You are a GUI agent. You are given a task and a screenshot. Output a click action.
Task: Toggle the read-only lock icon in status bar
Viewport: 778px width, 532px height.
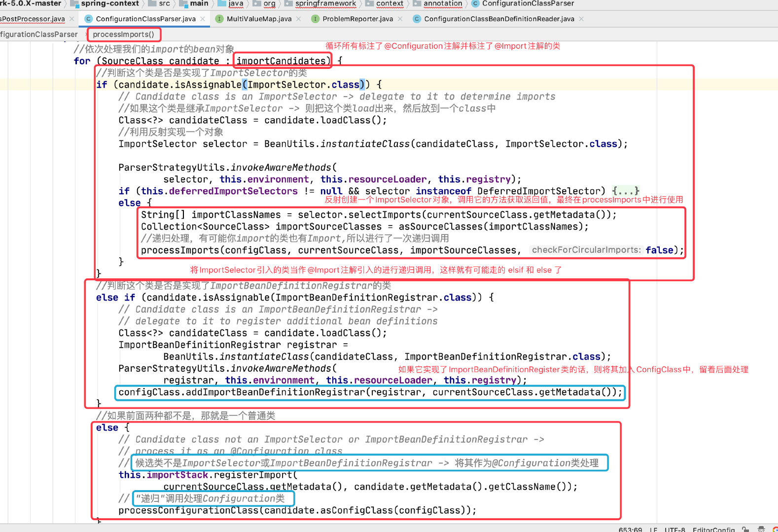745,529
